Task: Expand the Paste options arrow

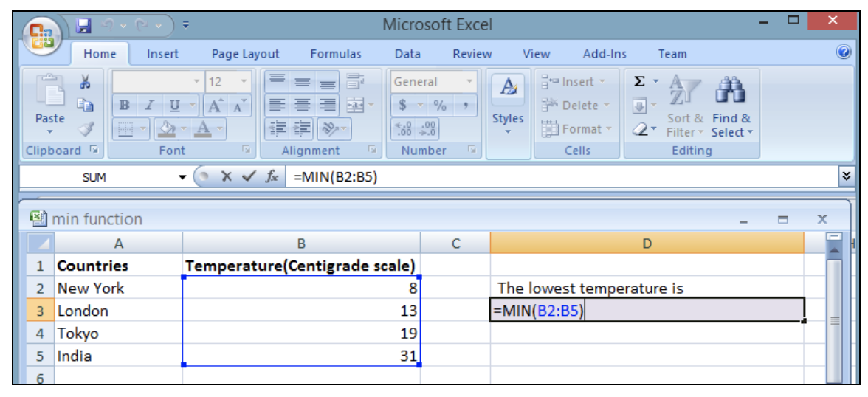Action: pos(50,132)
